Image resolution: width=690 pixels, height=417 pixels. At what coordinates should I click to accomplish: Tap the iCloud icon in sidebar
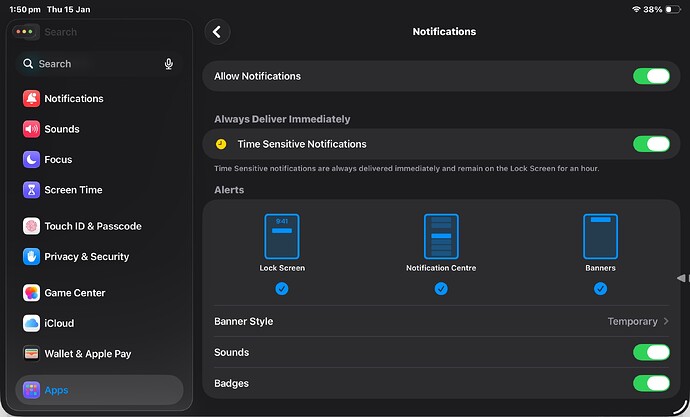pyautogui.click(x=31, y=324)
